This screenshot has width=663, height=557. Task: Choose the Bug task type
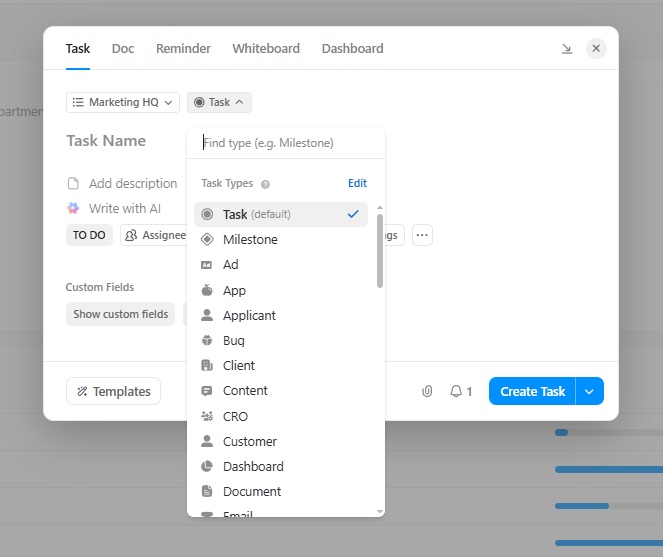(234, 341)
